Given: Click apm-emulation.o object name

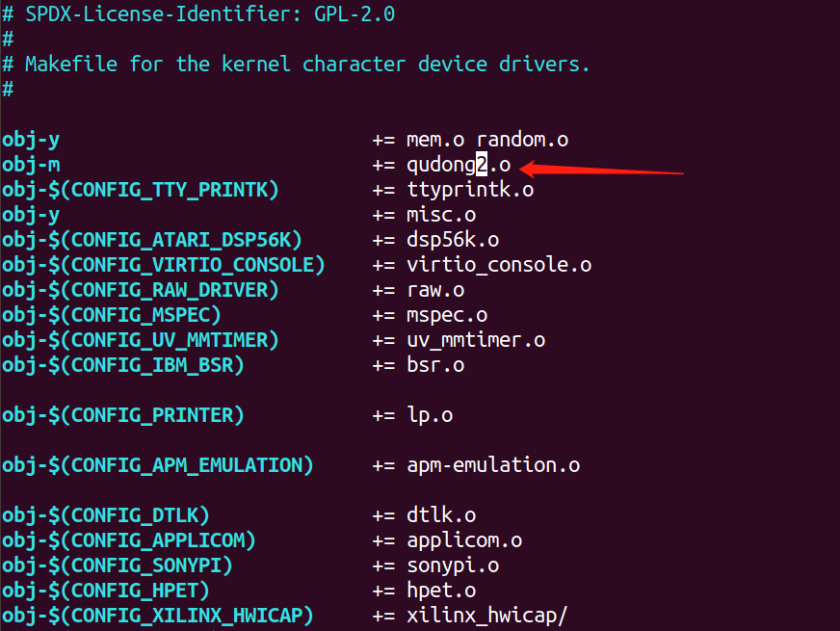Looking at the screenshot, I should (492, 465).
